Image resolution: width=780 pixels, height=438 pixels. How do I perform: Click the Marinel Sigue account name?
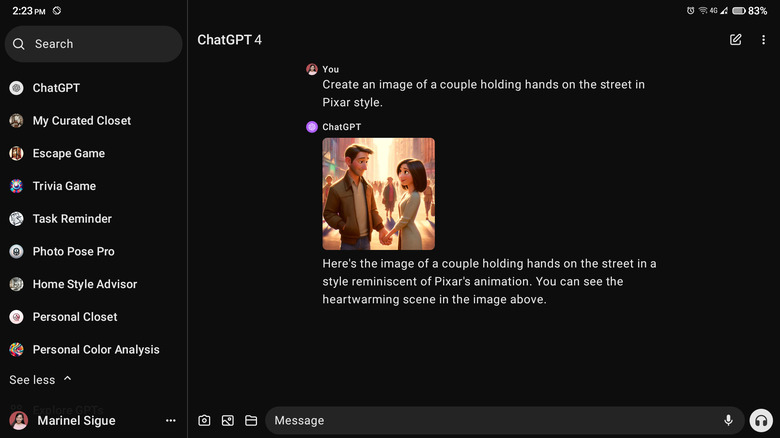[77, 421]
